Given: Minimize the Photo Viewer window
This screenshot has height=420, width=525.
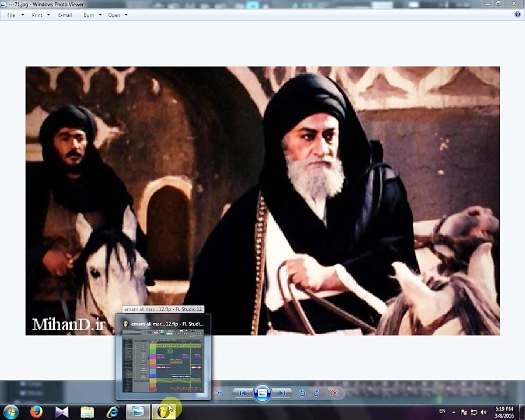Looking at the screenshot, I should (488, 3).
